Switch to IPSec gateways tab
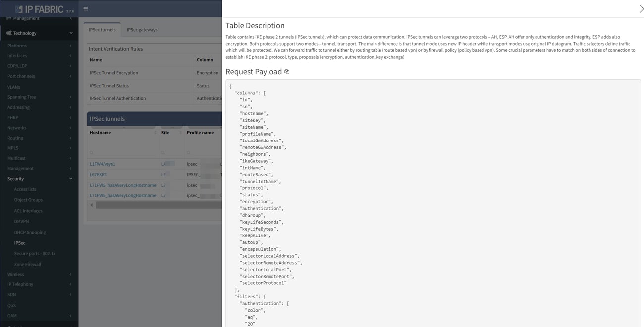Image resolution: width=644 pixels, height=327 pixels. (142, 30)
